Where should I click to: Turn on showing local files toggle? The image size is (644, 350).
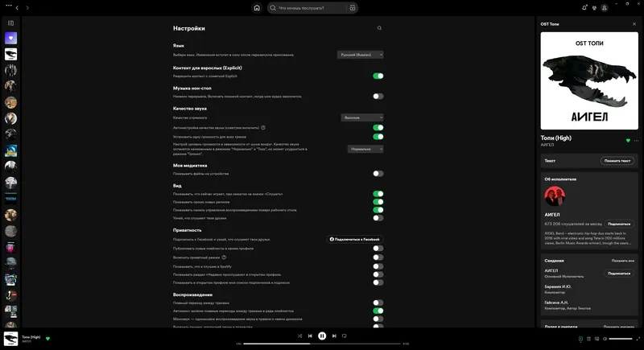tap(378, 173)
